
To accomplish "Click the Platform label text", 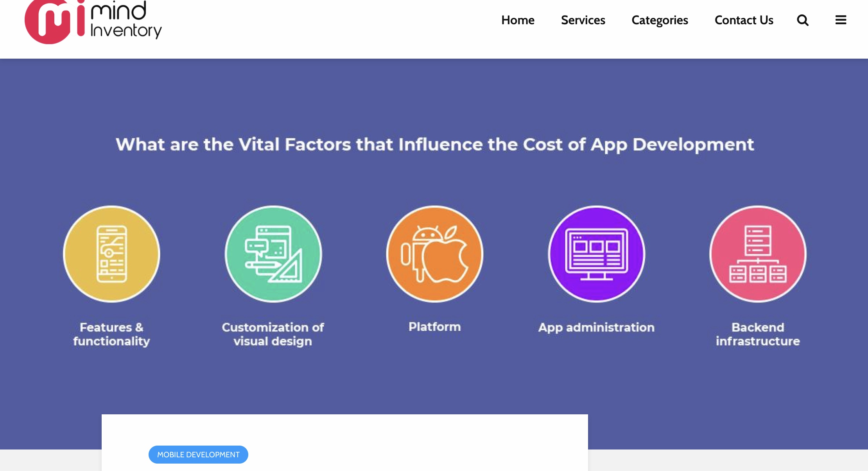I will [x=435, y=327].
